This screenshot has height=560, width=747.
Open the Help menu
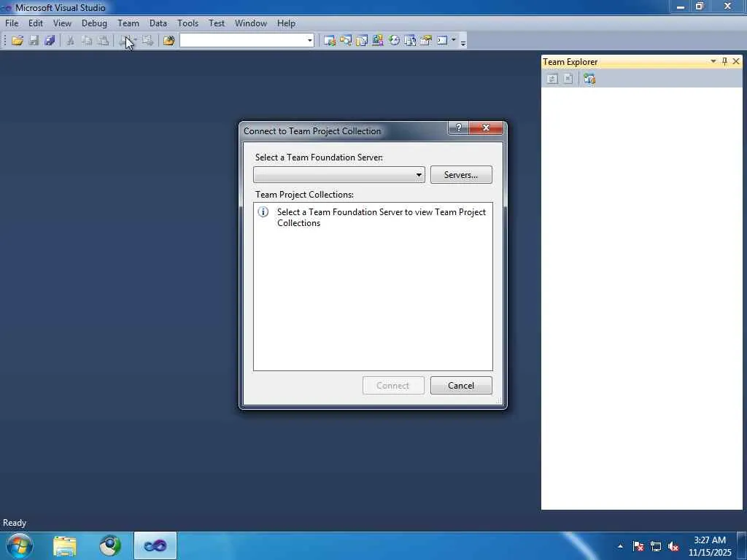click(286, 23)
